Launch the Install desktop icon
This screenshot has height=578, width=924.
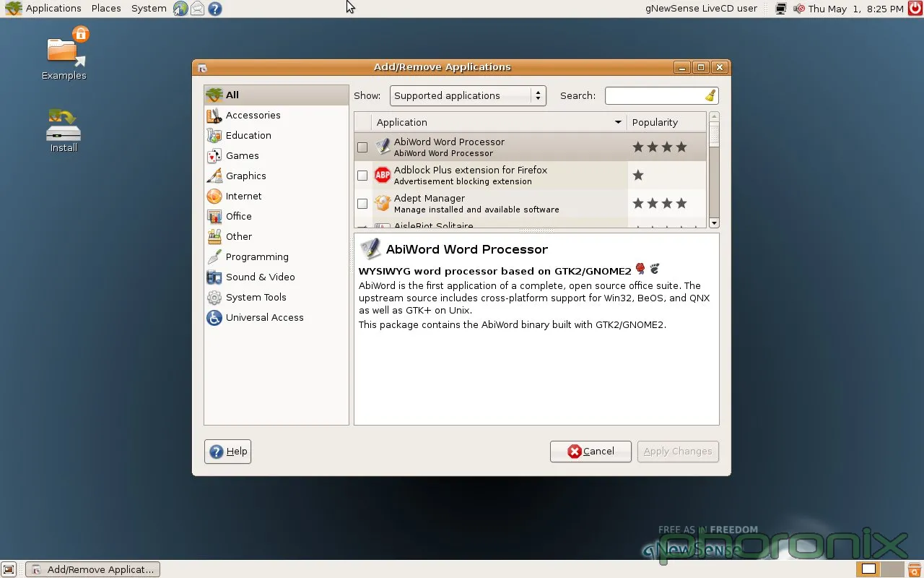tap(64, 131)
